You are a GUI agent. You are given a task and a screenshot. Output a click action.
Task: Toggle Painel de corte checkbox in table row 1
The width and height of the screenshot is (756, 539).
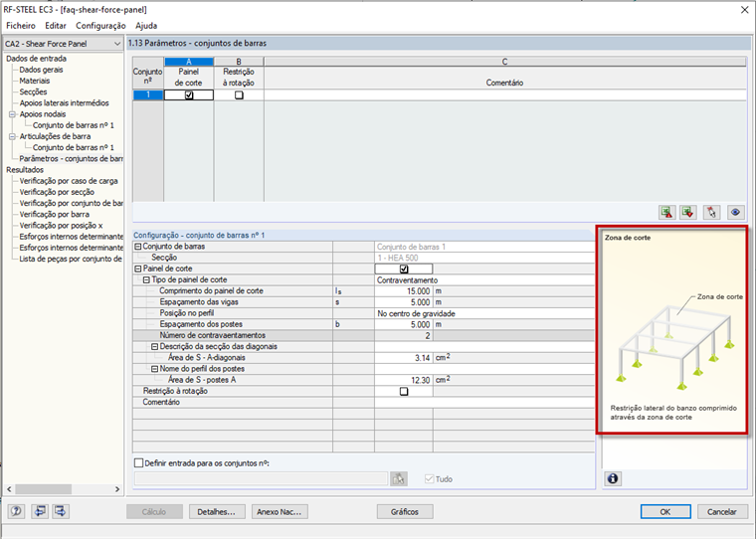click(189, 95)
